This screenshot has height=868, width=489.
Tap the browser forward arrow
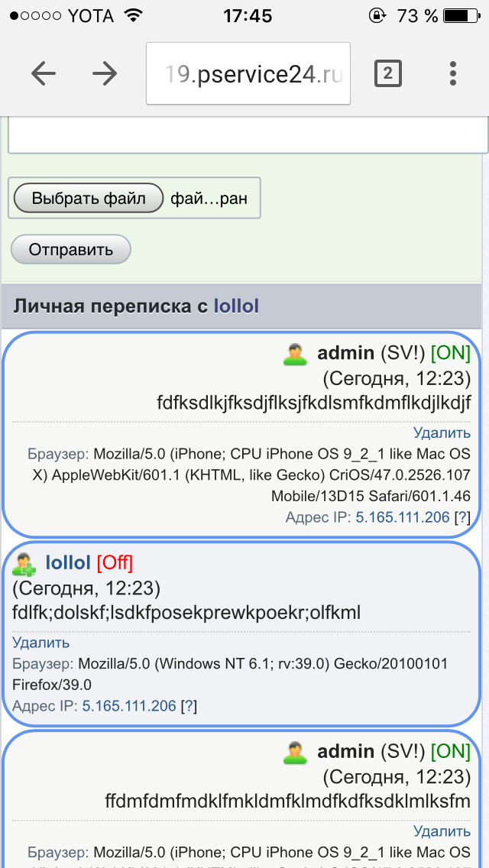pos(105,73)
